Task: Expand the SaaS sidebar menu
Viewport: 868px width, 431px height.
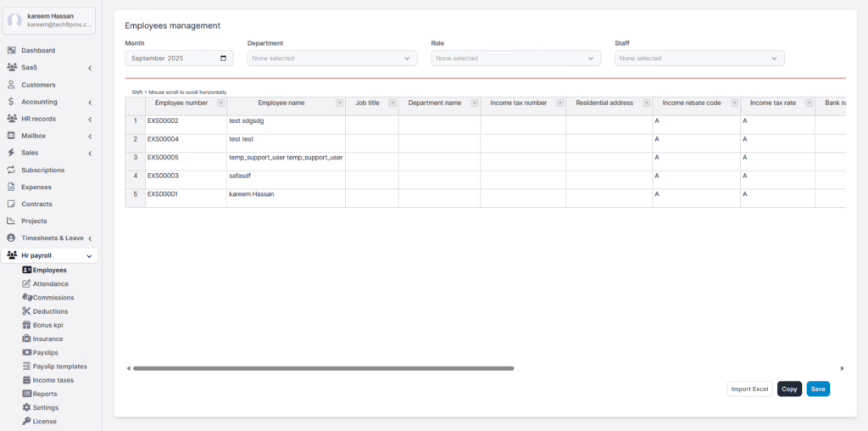Action: 89,68
